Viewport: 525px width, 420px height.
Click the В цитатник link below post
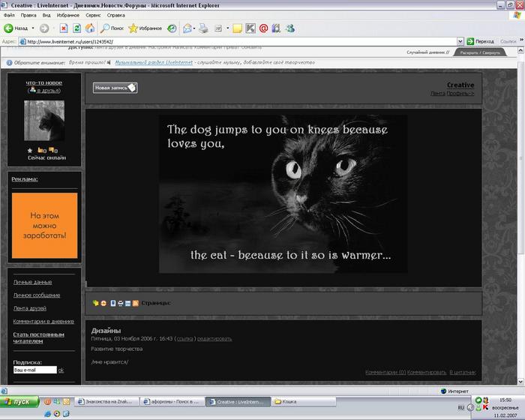click(x=463, y=372)
